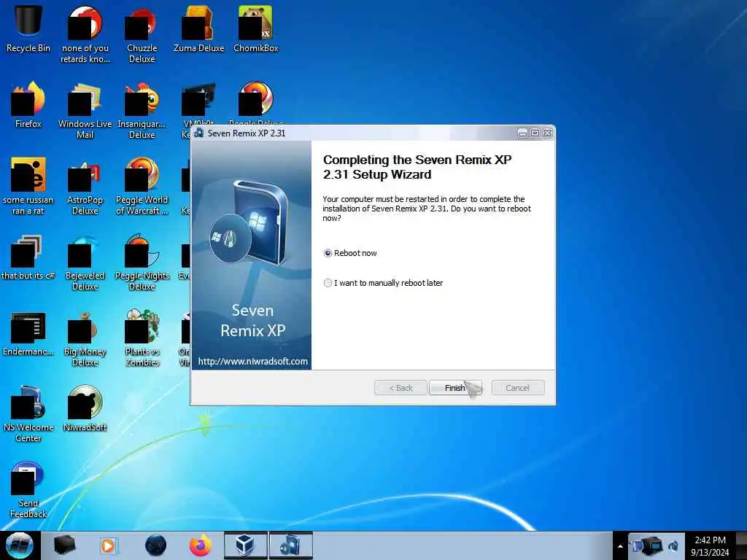747x560 pixels.
Task: Open the Recycle Bin desktop icon
Action: coord(28,28)
